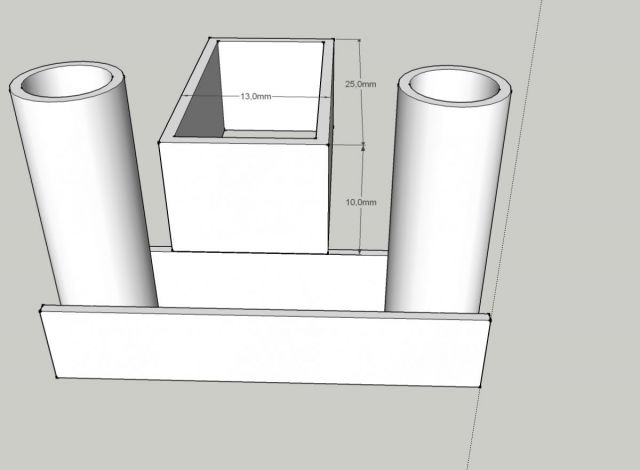Click the 13,0mm dimension label
The image size is (640, 470).
253,96
